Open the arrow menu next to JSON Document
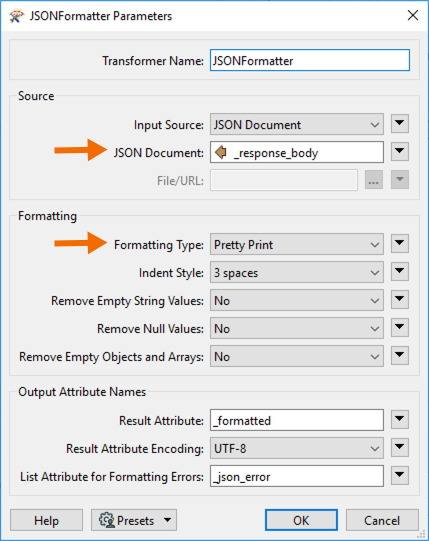The image size is (429, 541). click(400, 152)
